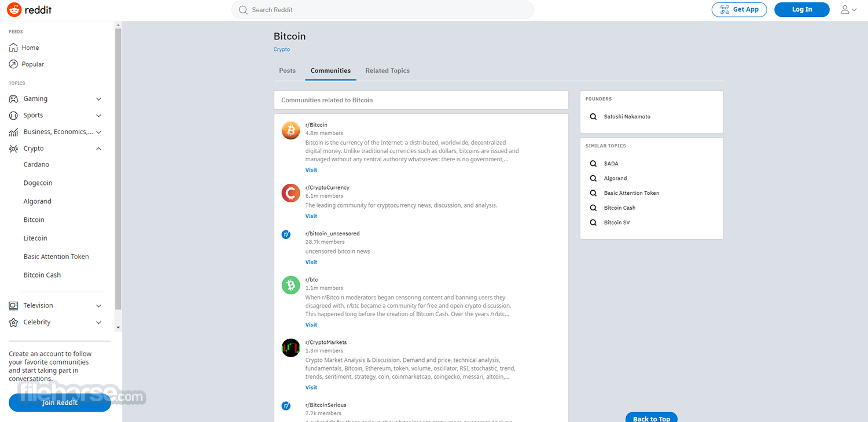Image resolution: width=868 pixels, height=422 pixels.
Task: Click the sidebar scrollbar up arrow
Action: tap(118, 25)
